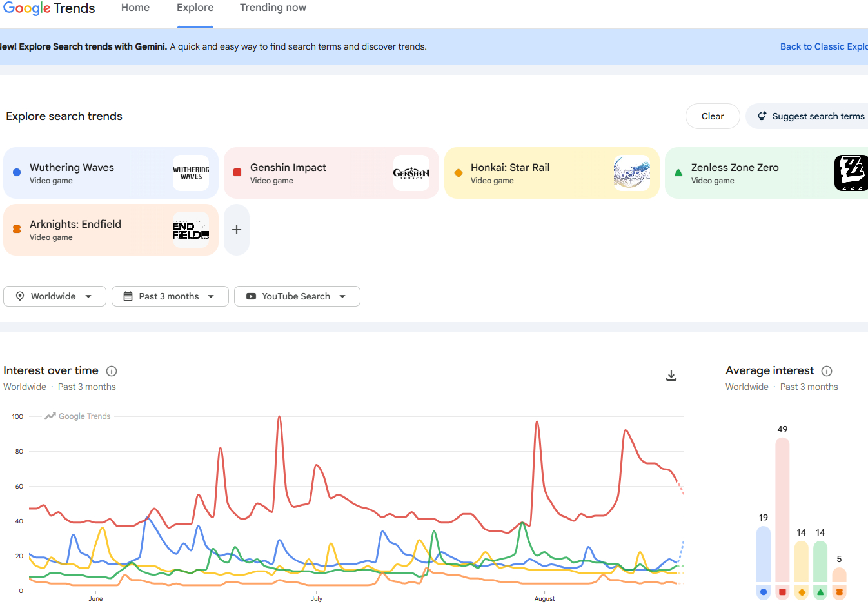868x606 pixels.
Task: Click the yellow diamond legend icon under average bars
Action: (802, 592)
